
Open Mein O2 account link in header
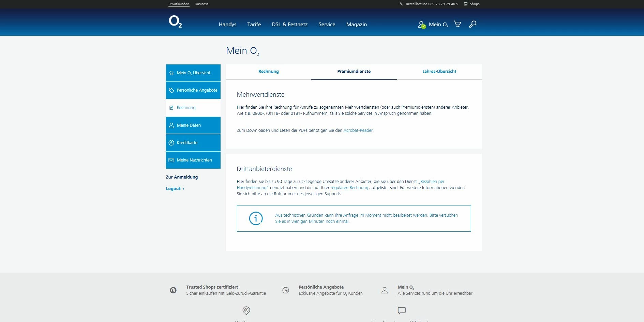pyautogui.click(x=438, y=25)
